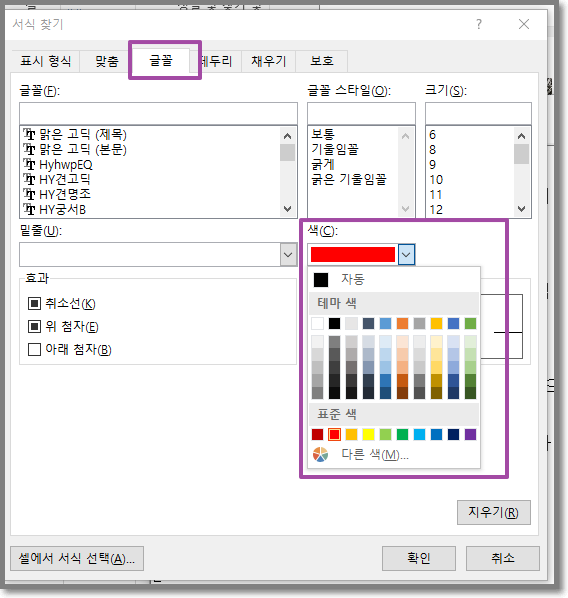Viewport: 568px width, 598px height.
Task: Pick the green theme color swatch
Action: pos(471,323)
